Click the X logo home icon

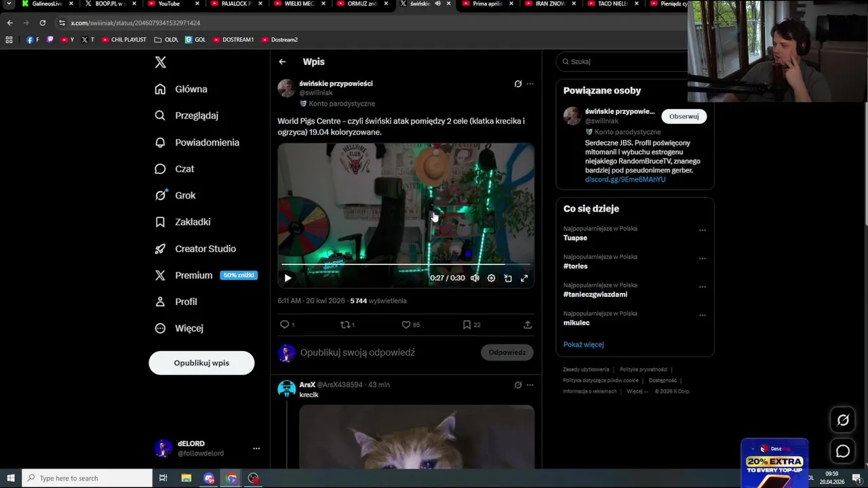(160, 62)
